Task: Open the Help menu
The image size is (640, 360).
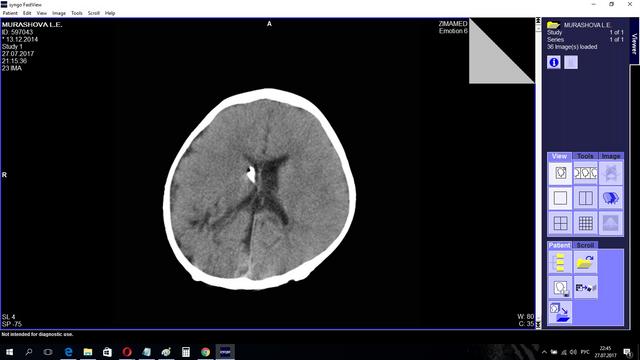Action: point(110,13)
